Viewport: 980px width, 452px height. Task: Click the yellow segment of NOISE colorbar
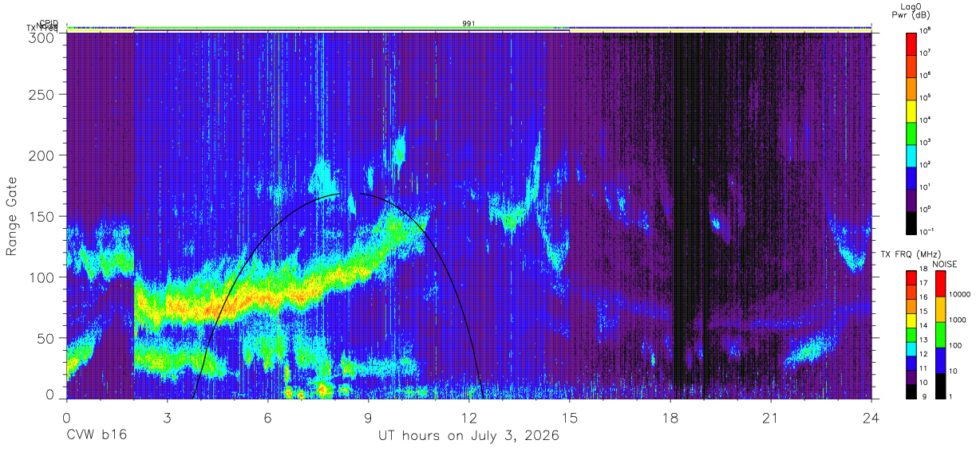pos(941,309)
